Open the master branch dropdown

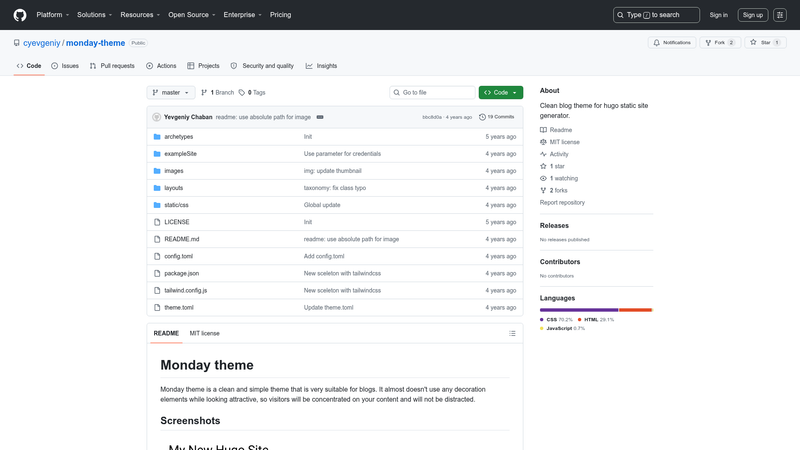tap(171, 92)
